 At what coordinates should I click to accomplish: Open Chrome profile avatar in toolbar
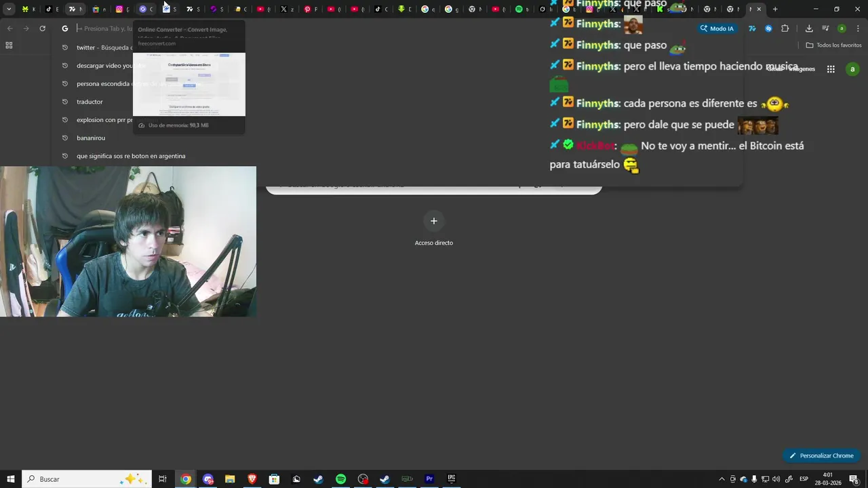(842, 28)
